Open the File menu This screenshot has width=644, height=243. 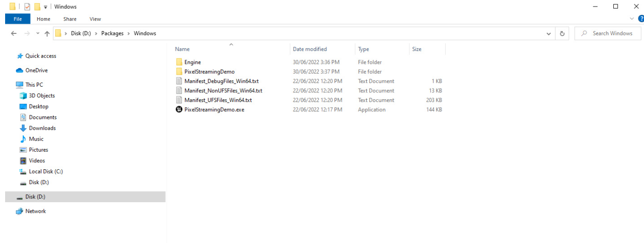pyautogui.click(x=18, y=19)
